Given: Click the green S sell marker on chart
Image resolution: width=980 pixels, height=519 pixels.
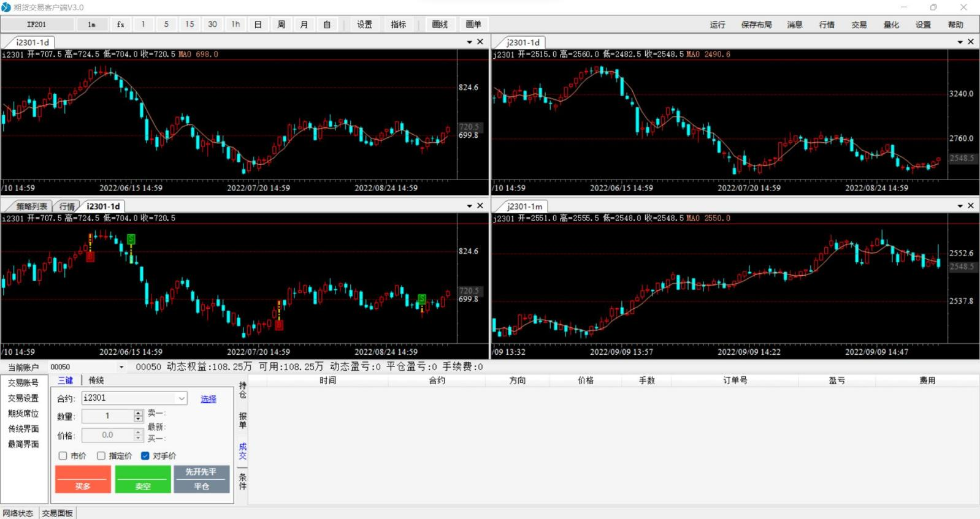Looking at the screenshot, I should point(131,239).
